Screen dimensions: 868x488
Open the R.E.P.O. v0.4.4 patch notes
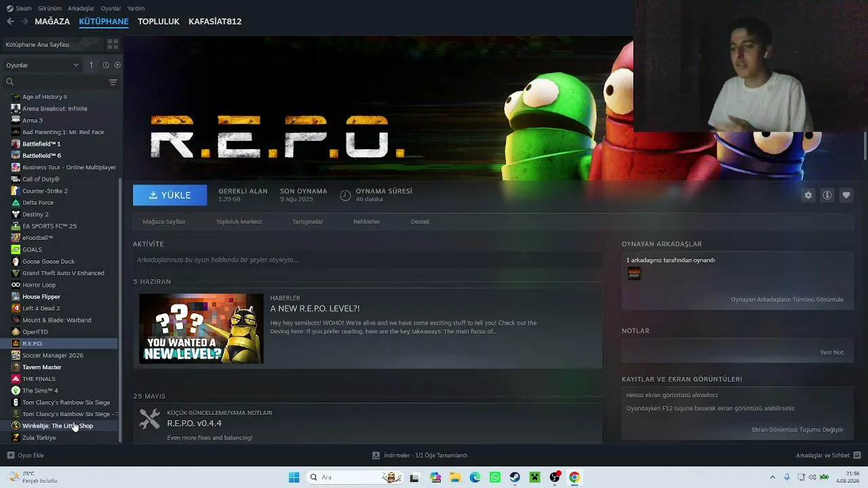(194, 424)
